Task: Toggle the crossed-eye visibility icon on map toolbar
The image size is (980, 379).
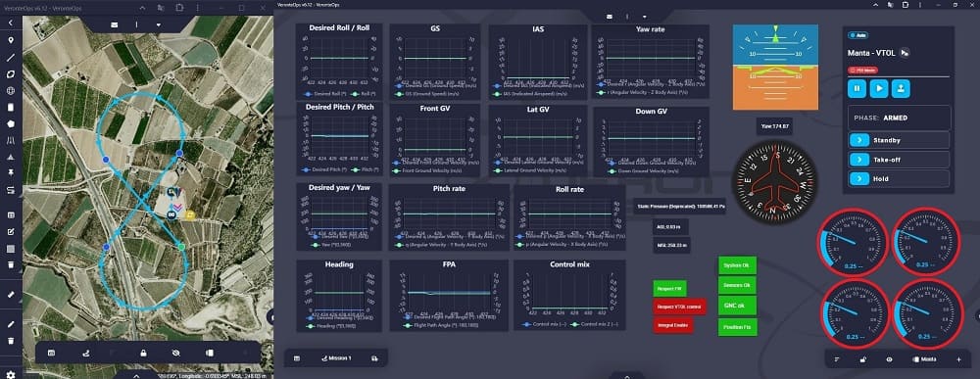Action: click(176, 354)
